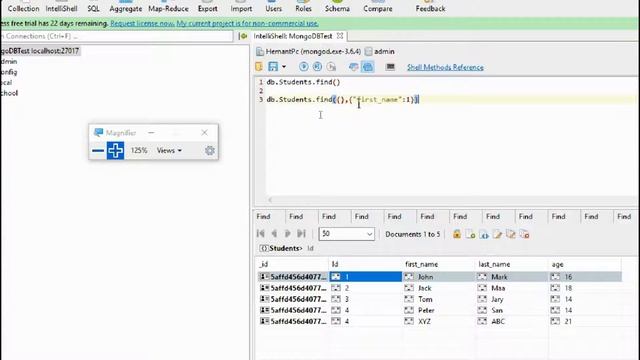This screenshot has height=360, width=640.
Task: Select the local database in the tree
Action: 7,83
